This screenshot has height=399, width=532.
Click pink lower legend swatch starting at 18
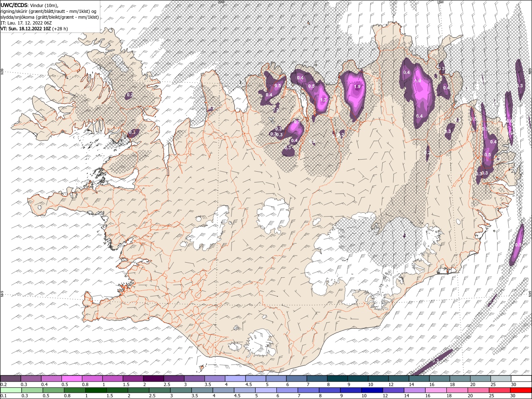(x=457, y=390)
